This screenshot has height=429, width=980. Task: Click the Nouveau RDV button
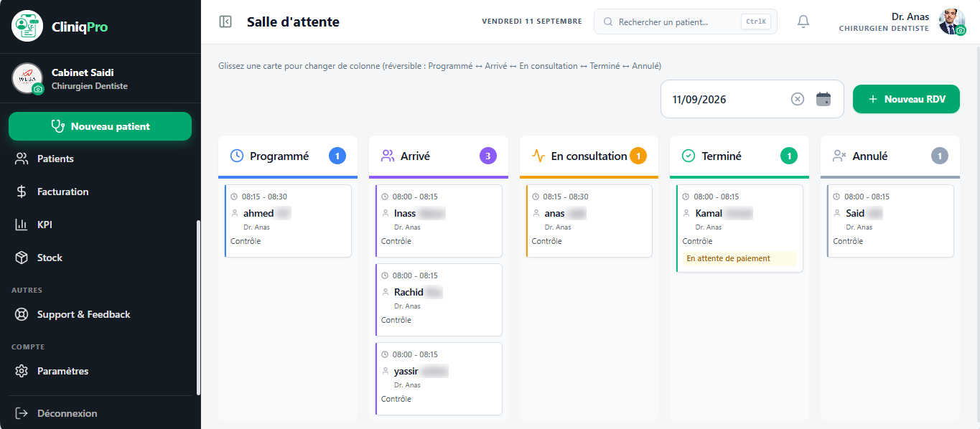click(906, 99)
